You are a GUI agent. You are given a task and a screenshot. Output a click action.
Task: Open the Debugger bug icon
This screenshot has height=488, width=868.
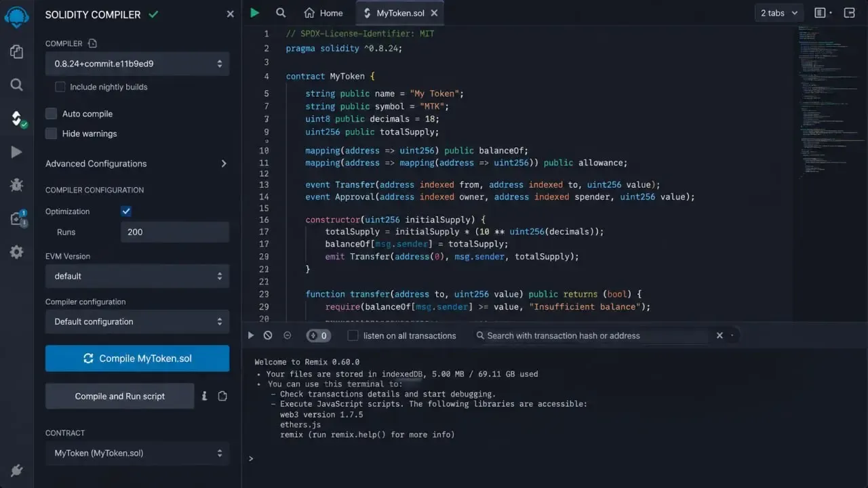click(17, 185)
